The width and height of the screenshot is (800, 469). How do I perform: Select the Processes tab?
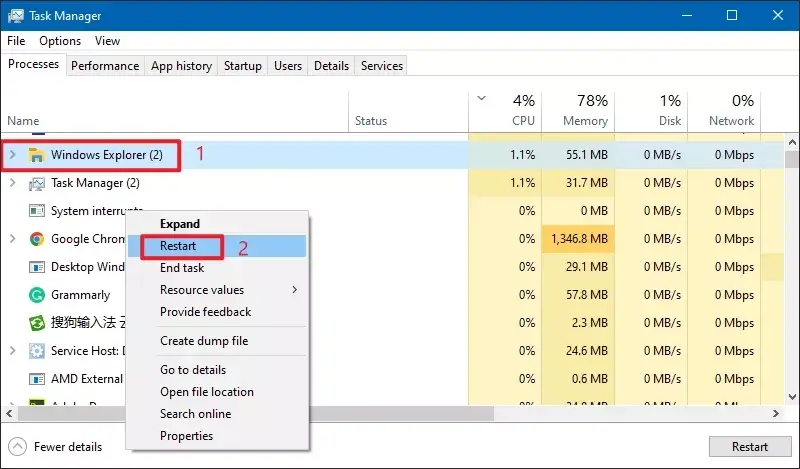click(x=34, y=64)
